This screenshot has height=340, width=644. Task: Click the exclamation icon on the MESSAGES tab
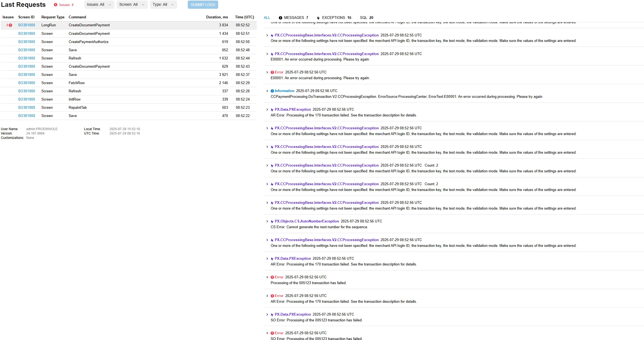(280, 18)
